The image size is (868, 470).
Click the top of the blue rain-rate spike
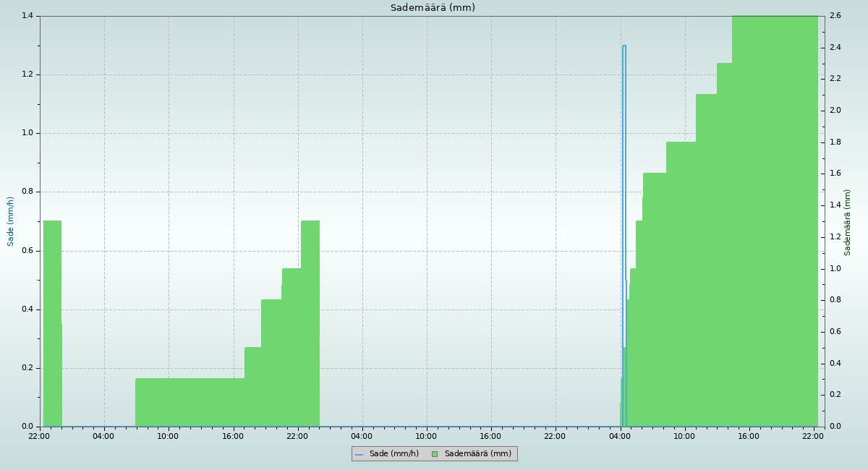tap(624, 46)
